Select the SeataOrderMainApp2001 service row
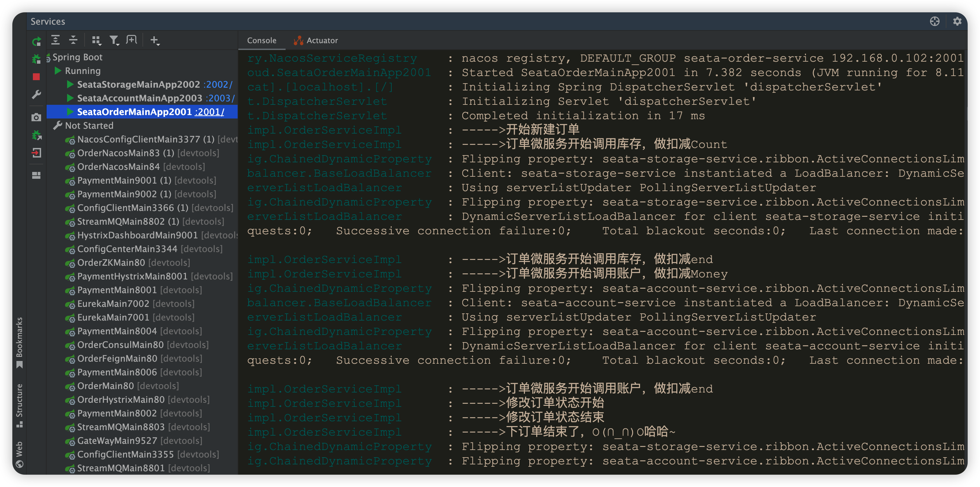Viewport: 980px width, 487px height. pos(142,112)
